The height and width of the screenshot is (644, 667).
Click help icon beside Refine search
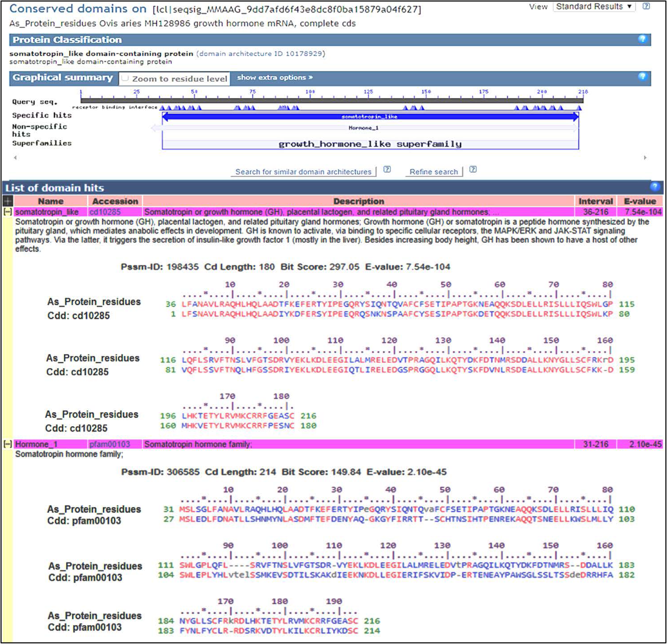click(473, 169)
